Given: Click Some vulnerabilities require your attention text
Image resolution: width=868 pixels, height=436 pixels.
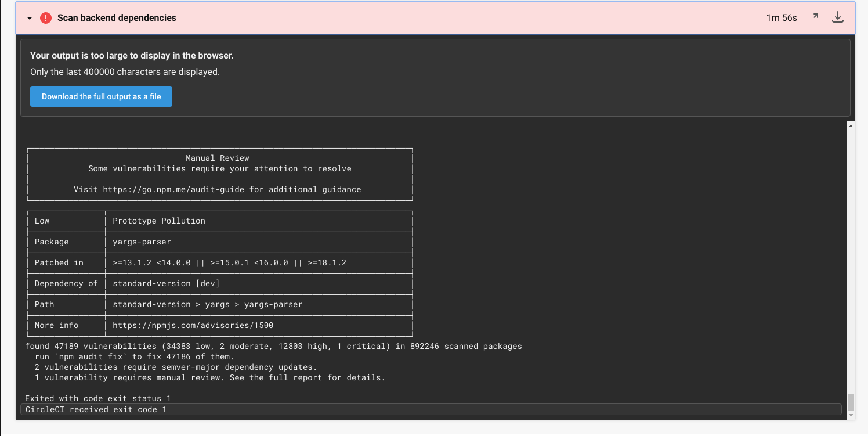Looking at the screenshot, I should [x=220, y=168].
